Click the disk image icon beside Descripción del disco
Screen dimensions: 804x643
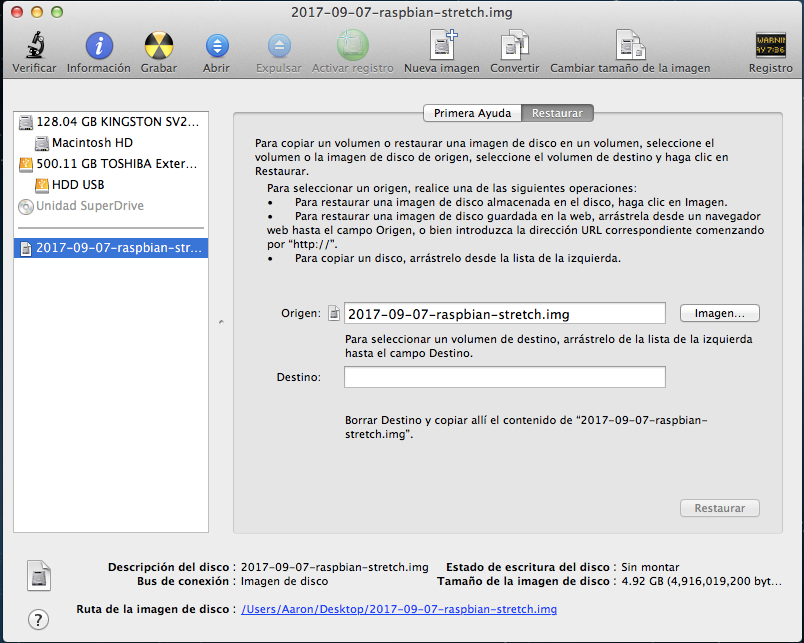click(x=38, y=576)
